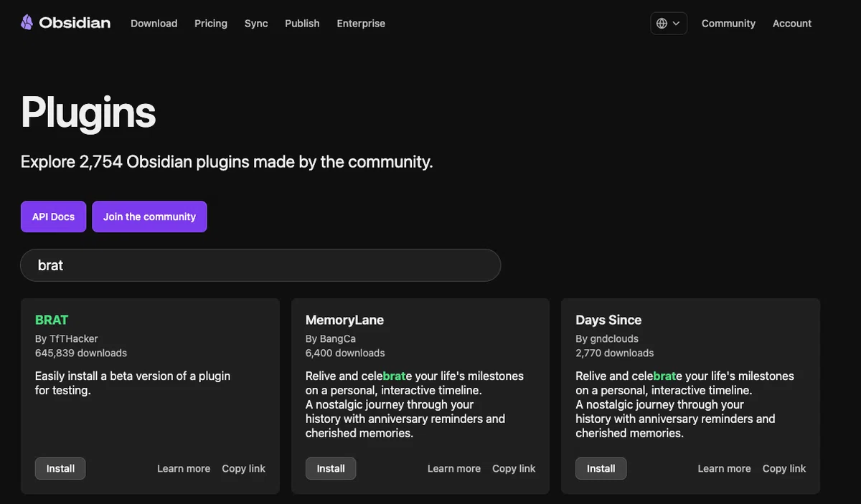This screenshot has height=504, width=861.
Task: Learn more about MemoryLane
Action: (454, 468)
